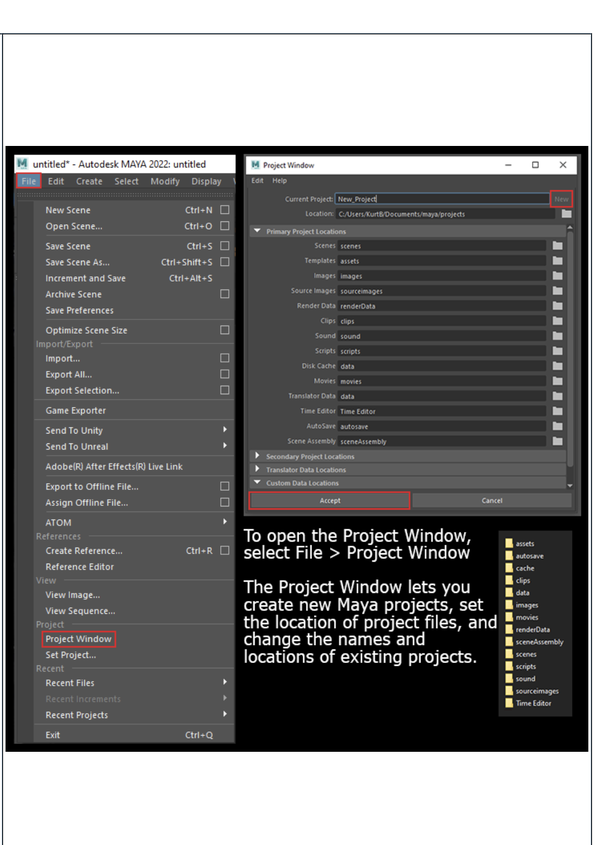Browse folder for Render Data location

pyautogui.click(x=557, y=306)
